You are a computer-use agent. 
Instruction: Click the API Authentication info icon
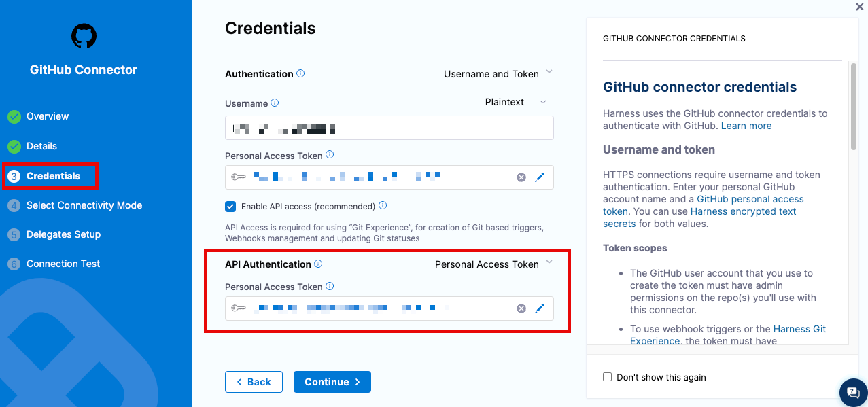318,264
